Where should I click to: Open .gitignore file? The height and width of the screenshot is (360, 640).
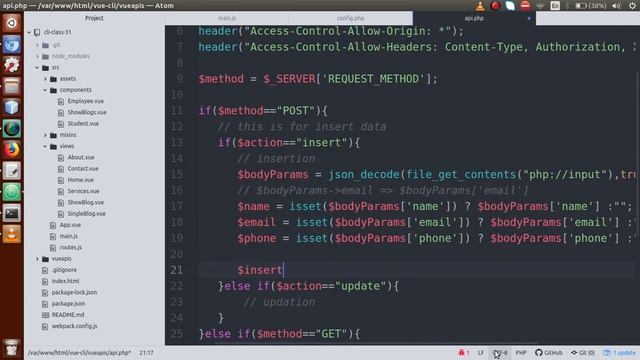pos(64,270)
